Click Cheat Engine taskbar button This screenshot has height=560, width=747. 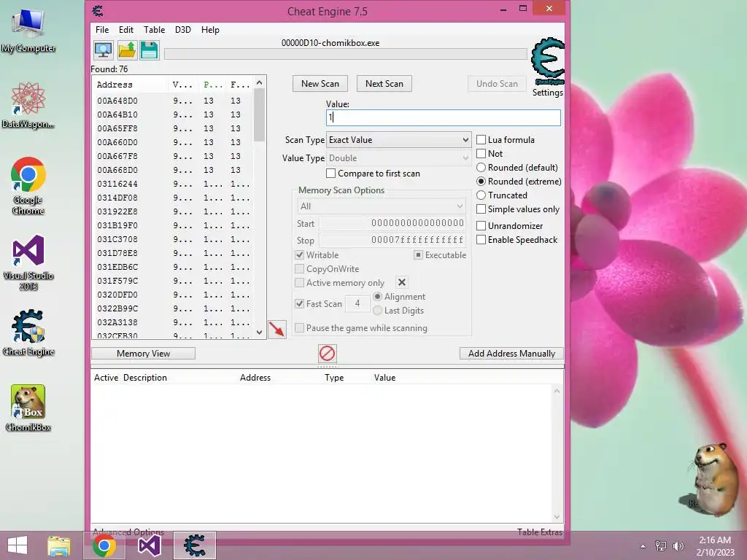point(194,545)
